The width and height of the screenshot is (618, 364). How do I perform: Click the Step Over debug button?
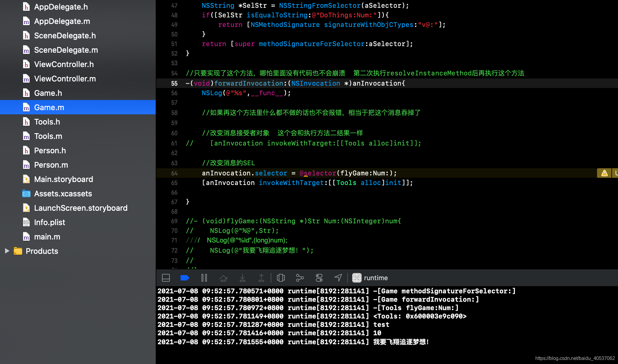[x=223, y=278]
